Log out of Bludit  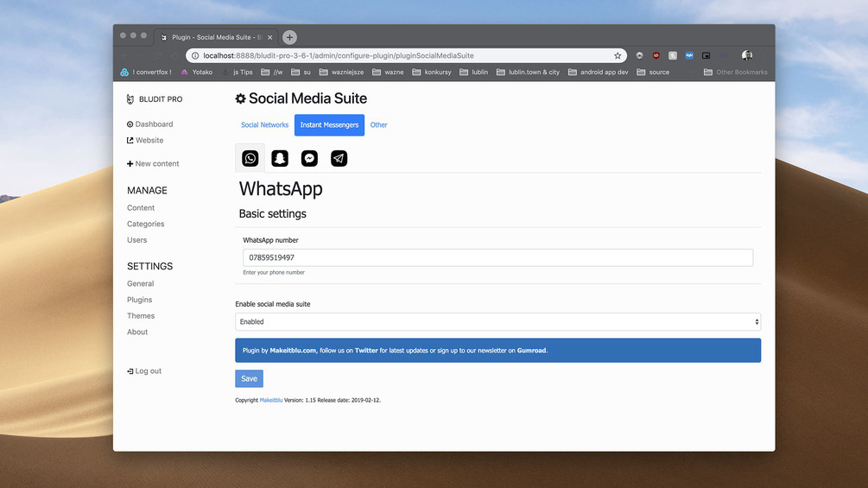(144, 371)
